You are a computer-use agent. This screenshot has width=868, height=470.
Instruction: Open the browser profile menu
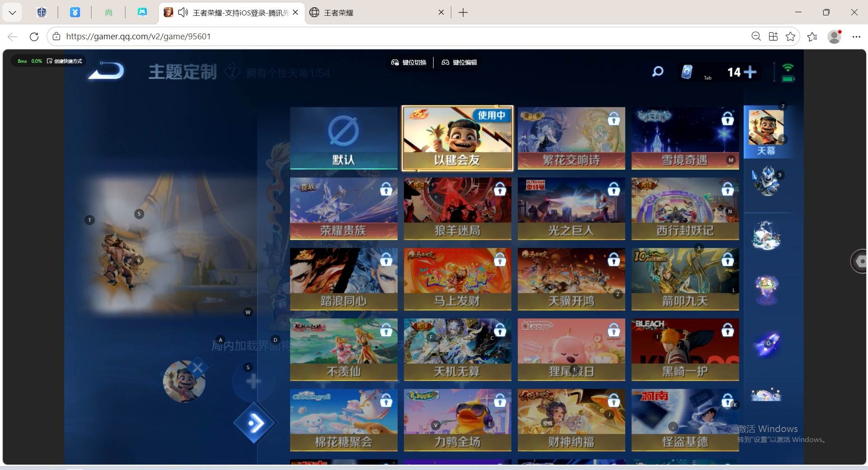click(x=834, y=37)
